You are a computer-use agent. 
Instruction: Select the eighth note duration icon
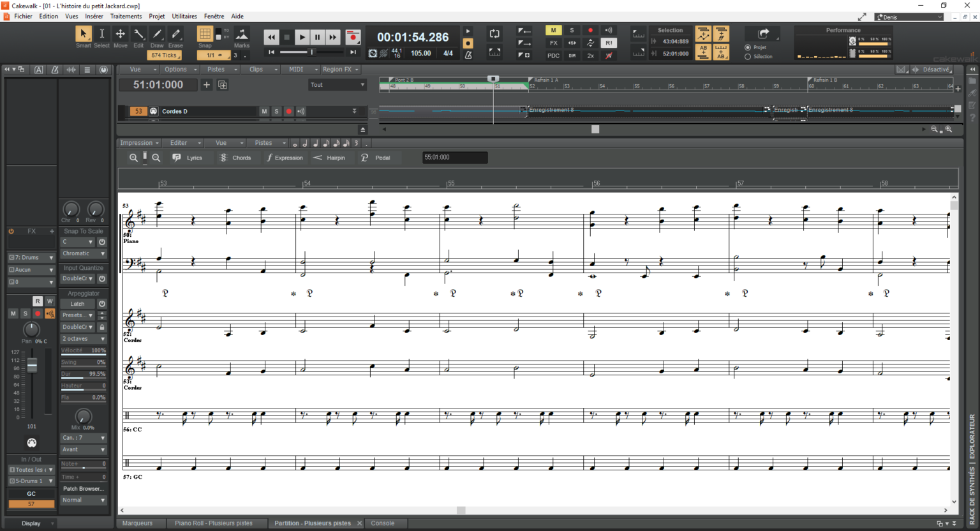(x=325, y=143)
